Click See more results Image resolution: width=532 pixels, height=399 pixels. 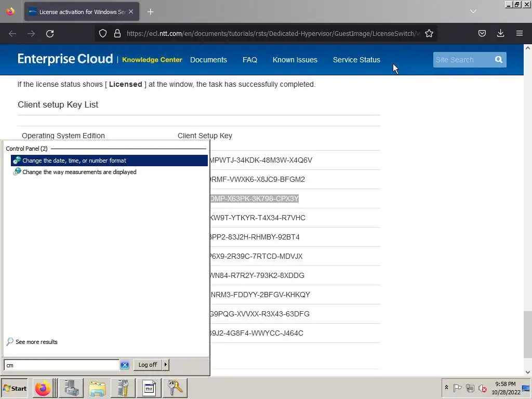pyautogui.click(x=36, y=342)
